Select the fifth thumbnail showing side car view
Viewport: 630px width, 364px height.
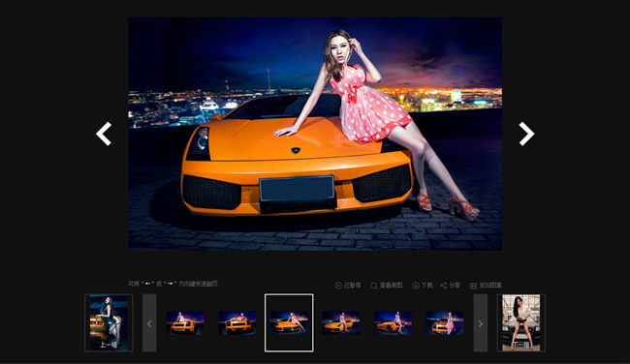[x=393, y=322]
